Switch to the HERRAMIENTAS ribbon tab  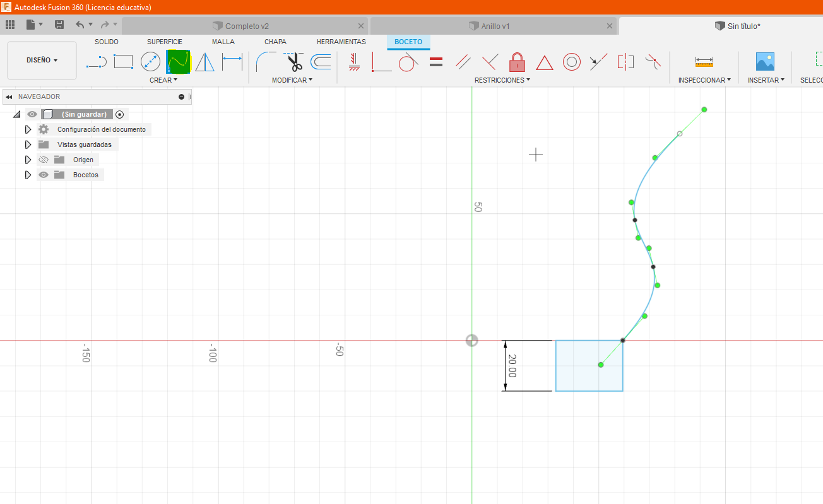341,42
